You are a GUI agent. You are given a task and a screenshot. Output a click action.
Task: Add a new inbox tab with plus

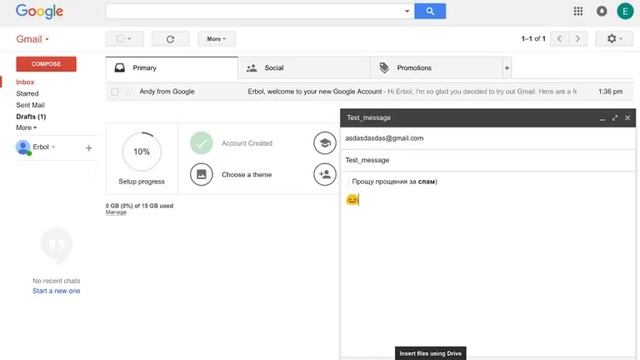click(x=507, y=68)
